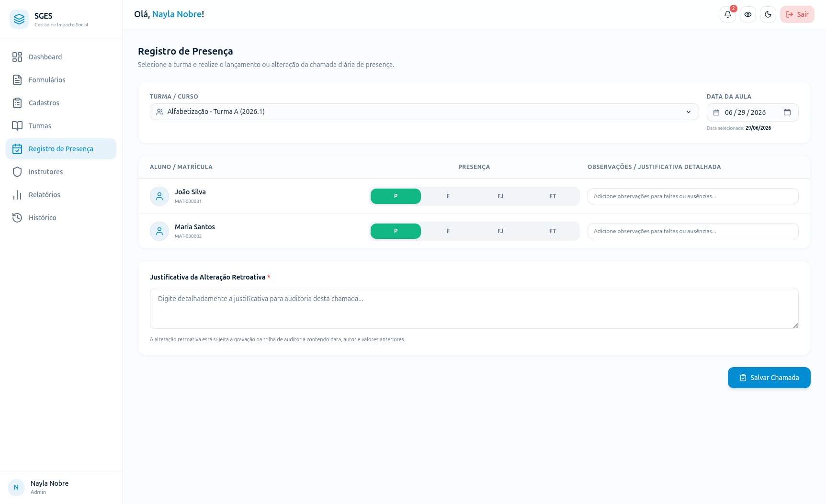This screenshot has width=826, height=504.
Task: Open the notifications bell icon
Action: coord(727,14)
